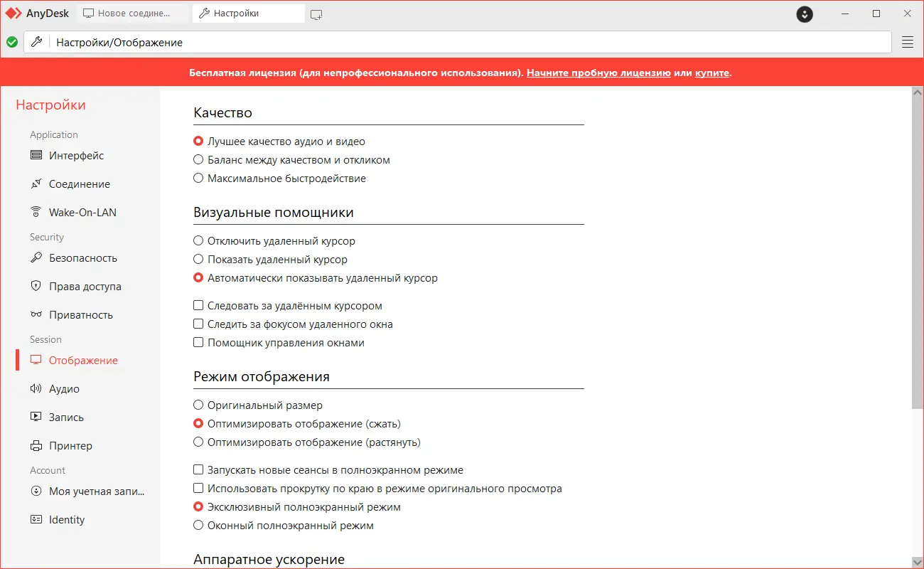Follow the купите link in banner
924x569 pixels.
[711, 73]
